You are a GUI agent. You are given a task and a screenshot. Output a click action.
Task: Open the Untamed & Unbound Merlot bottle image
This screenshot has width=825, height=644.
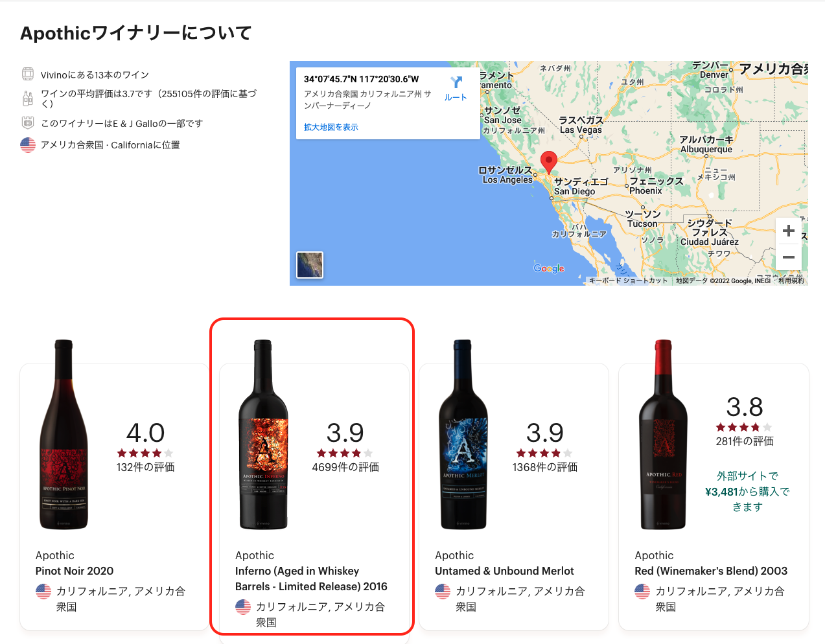[x=463, y=435]
